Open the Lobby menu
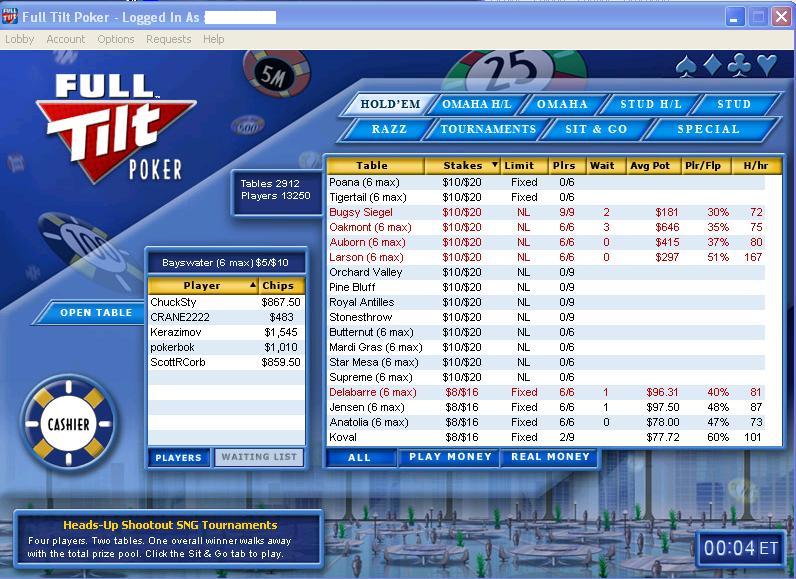Screen dimensions: 796x579 pos(20,39)
